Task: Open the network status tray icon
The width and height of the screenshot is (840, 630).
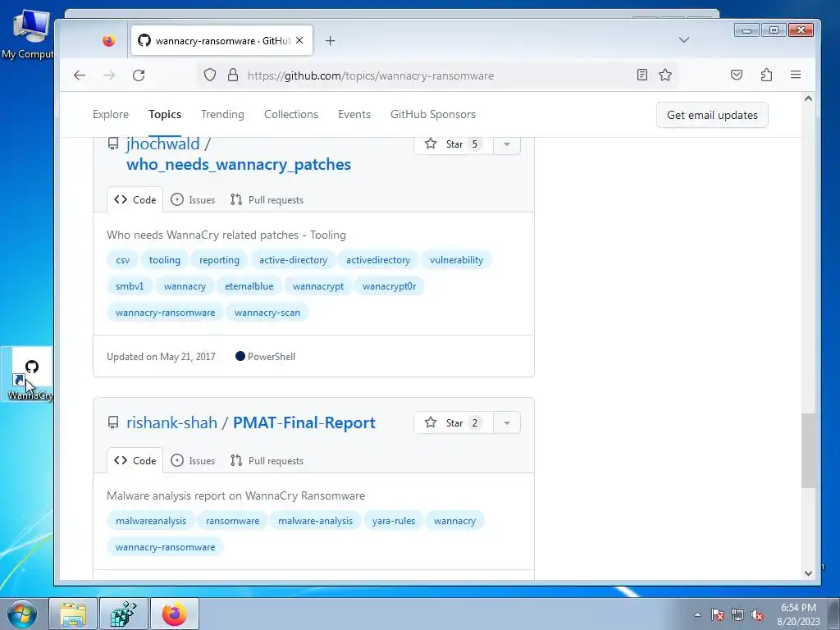Action: click(x=737, y=614)
